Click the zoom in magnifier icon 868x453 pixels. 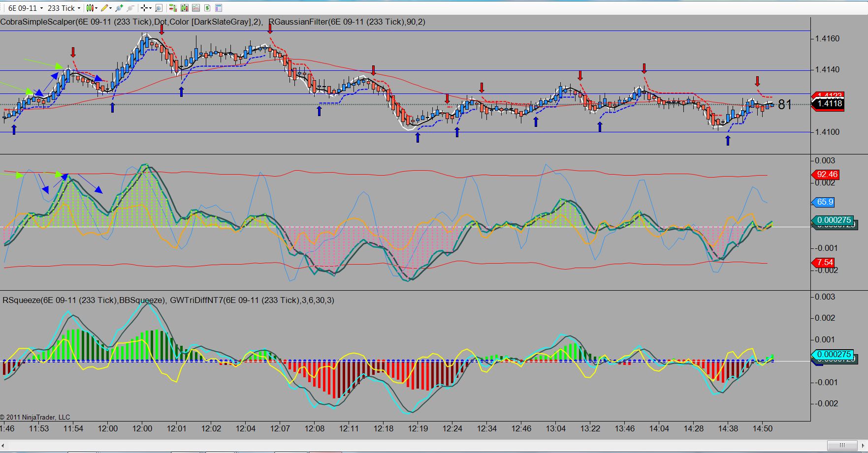click(x=119, y=8)
